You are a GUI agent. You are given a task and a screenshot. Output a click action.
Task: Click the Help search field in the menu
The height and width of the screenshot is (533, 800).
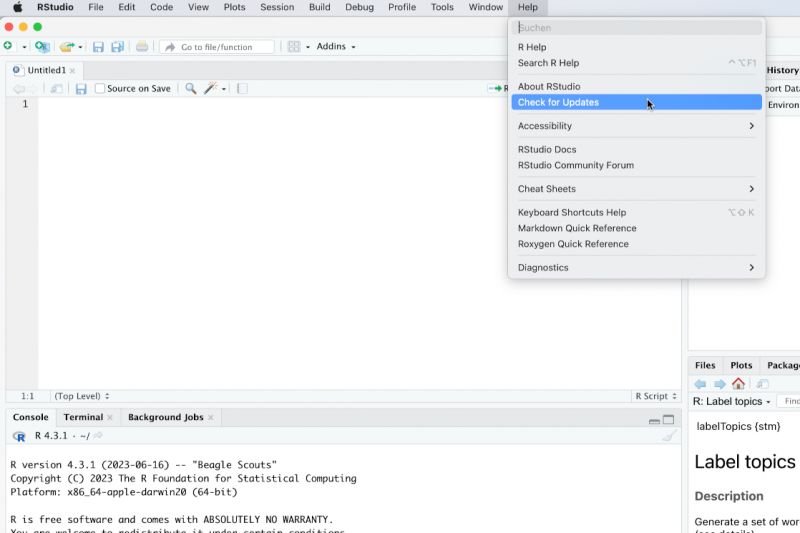pyautogui.click(x=637, y=28)
